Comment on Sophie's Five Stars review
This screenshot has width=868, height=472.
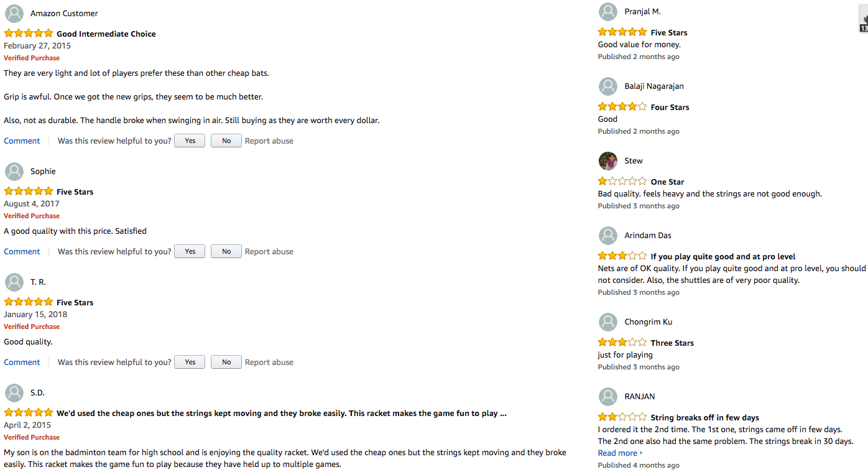coord(22,252)
